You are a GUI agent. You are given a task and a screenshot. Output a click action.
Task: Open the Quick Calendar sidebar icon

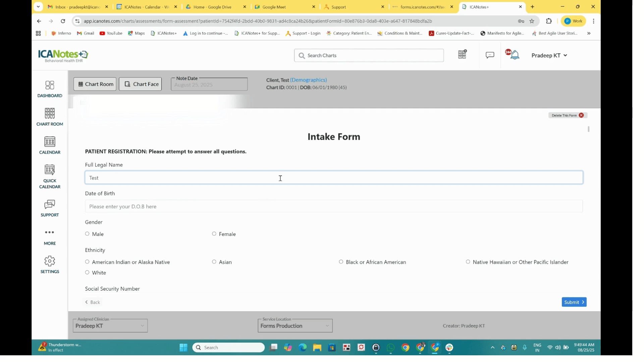click(50, 176)
